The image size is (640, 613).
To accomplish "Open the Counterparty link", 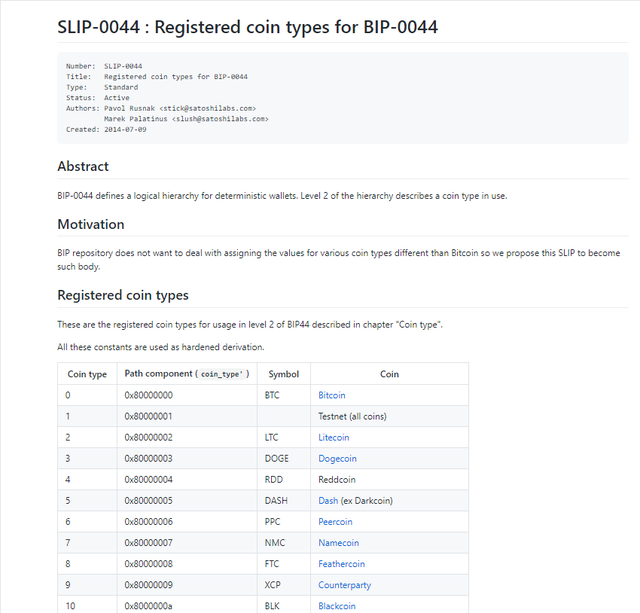I will pyautogui.click(x=344, y=585).
